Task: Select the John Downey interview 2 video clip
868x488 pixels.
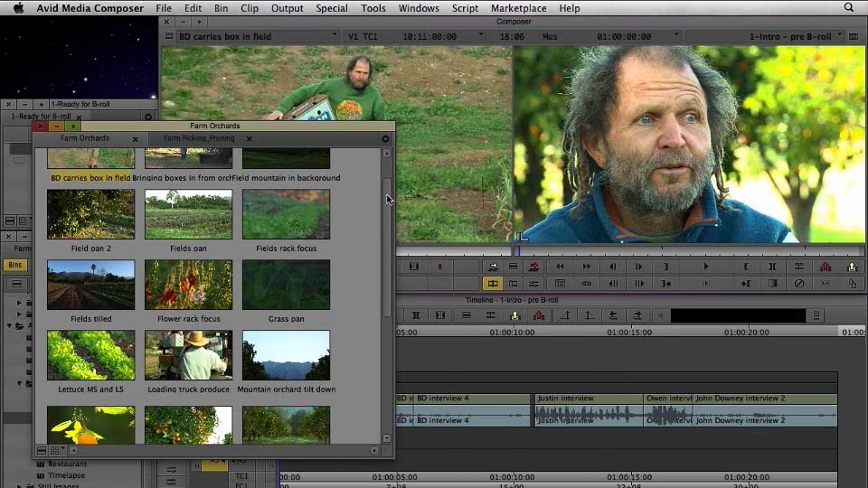Action: point(765,399)
